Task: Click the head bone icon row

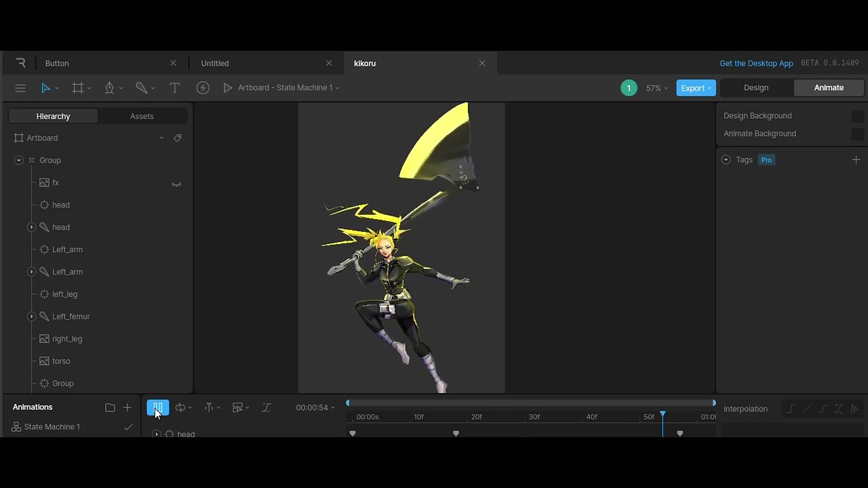Action: 44,227
